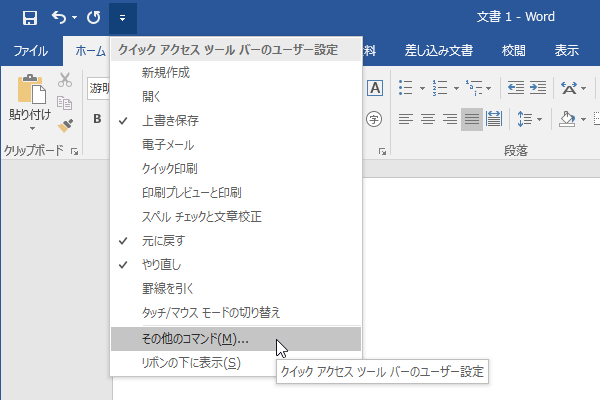Open the Undo history dropdown arrow

[x=74, y=18]
